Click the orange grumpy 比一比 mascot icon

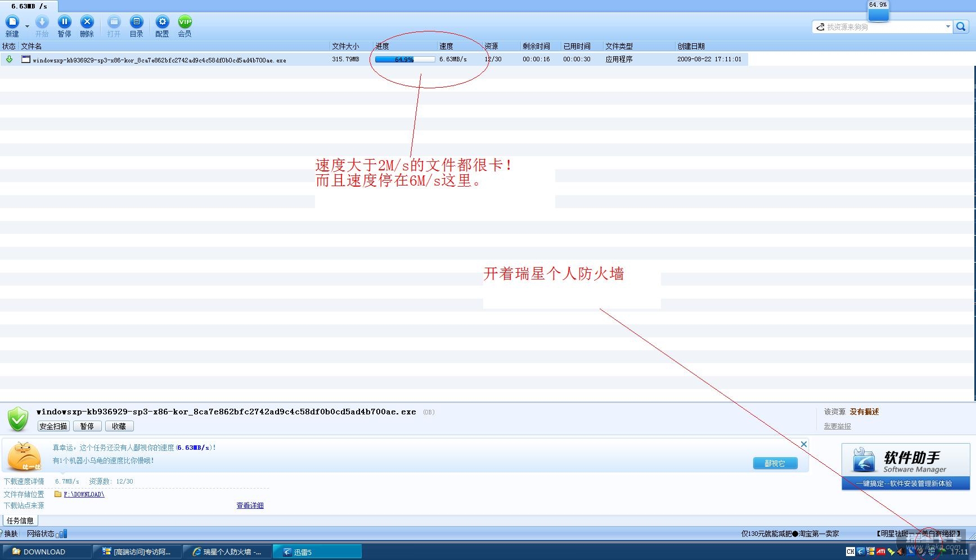[24, 456]
